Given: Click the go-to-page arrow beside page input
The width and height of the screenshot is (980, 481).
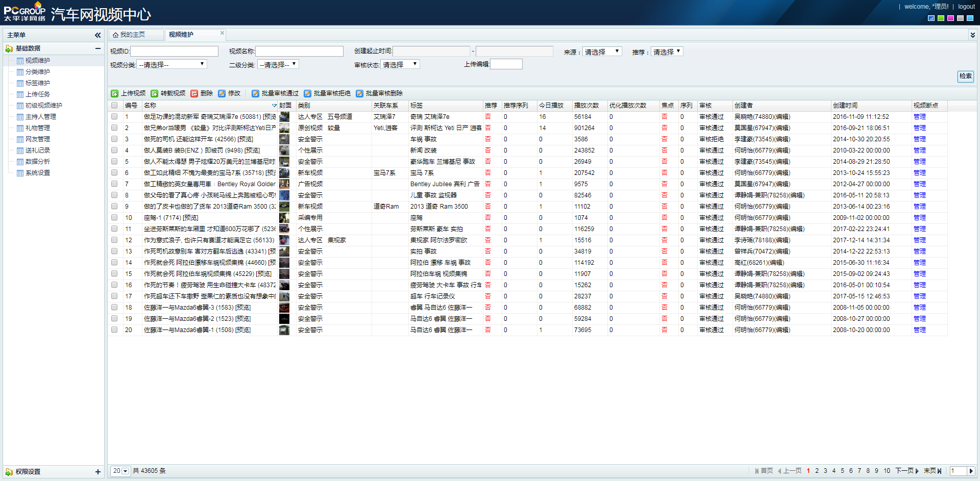Looking at the screenshot, I should point(971,471).
